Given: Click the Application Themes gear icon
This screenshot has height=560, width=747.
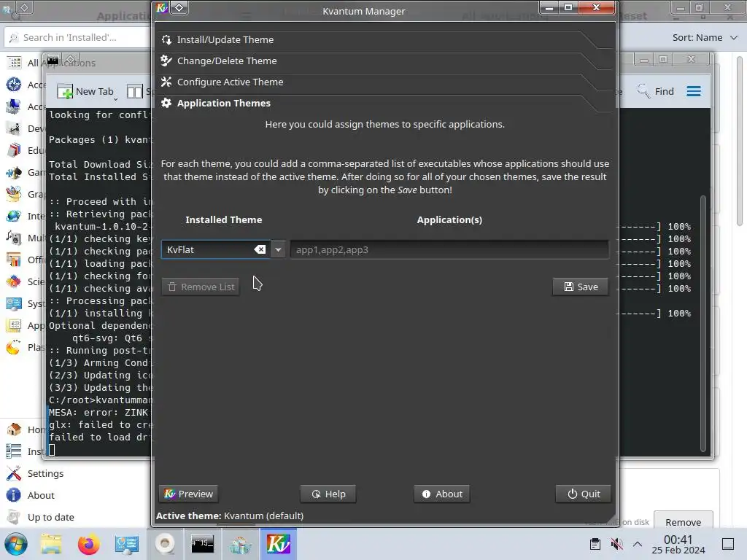Looking at the screenshot, I should 166,103.
